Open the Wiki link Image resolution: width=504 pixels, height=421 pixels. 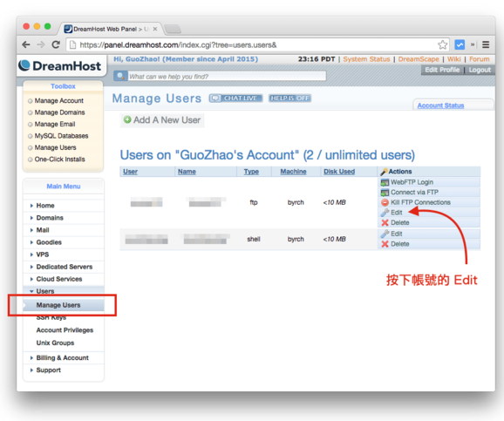pos(453,59)
